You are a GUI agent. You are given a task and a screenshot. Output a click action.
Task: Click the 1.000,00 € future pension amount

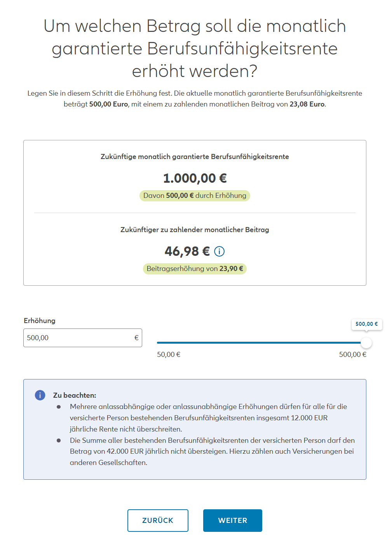pos(195,178)
